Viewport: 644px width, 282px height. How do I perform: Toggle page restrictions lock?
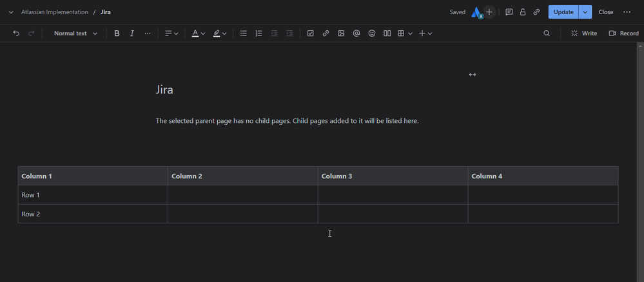pos(523,12)
